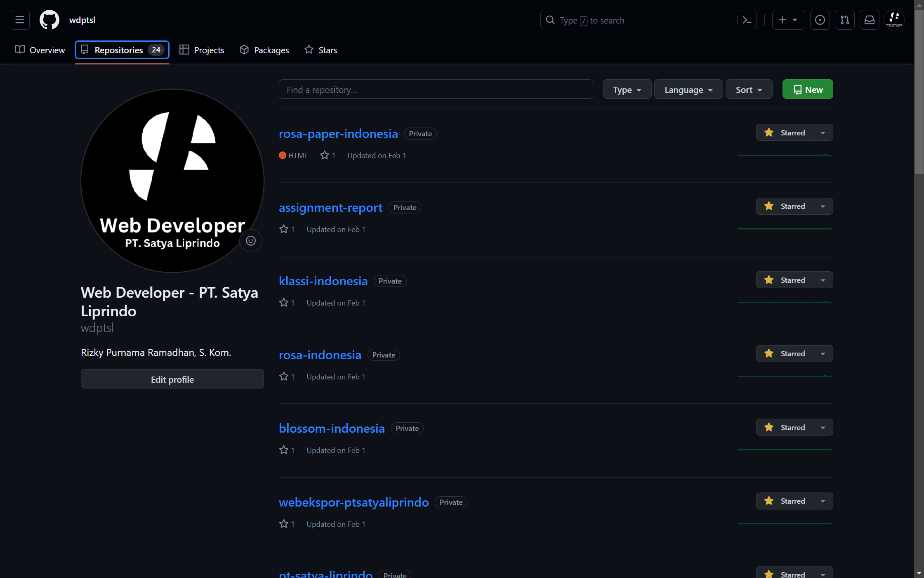Viewport: 924px width, 578px height.
Task: Unstar the rosa-paper-indonesia repository
Action: (784, 133)
